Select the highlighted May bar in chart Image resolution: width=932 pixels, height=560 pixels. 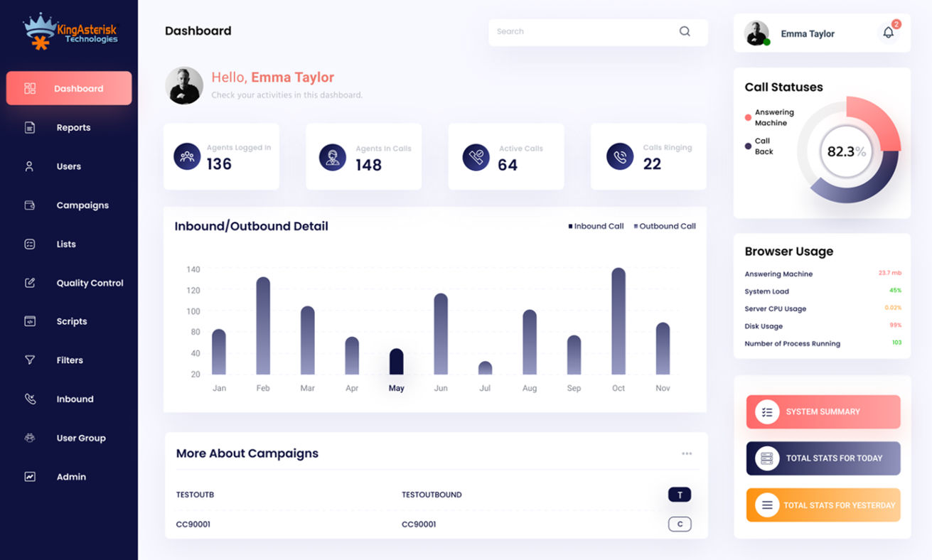tap(396, 361)
